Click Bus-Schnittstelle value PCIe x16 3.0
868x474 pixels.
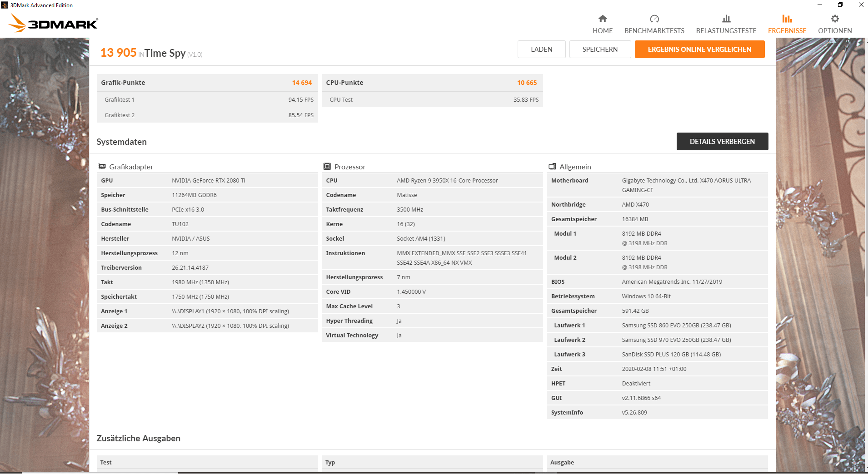pos(188,210)
